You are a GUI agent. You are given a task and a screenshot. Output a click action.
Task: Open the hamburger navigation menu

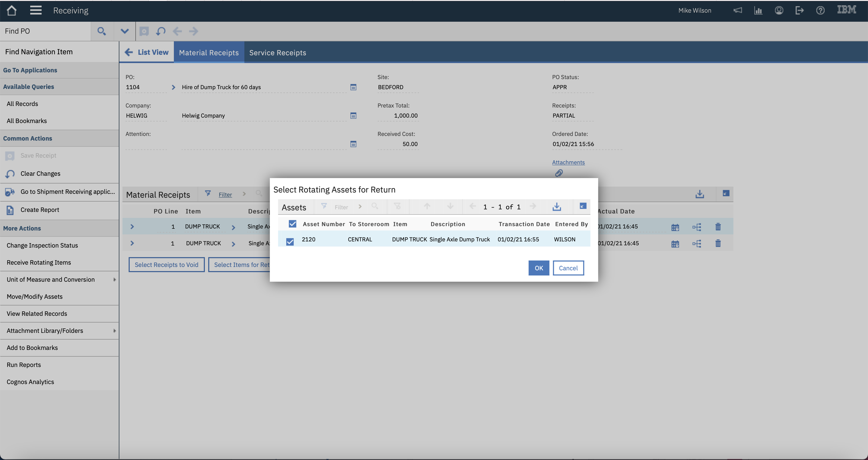click(35, 10)
